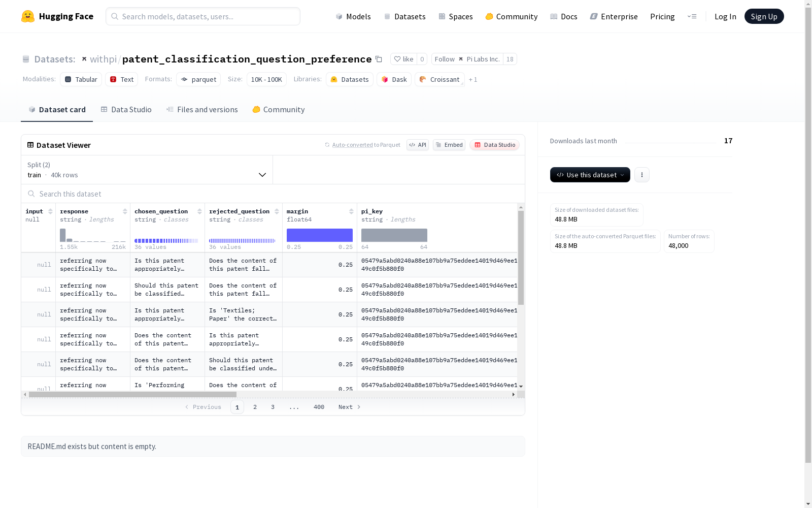The width and height of the screenshot is (812, 508).
Task: Click the pagination ellipsis
Action: [294, 407]
